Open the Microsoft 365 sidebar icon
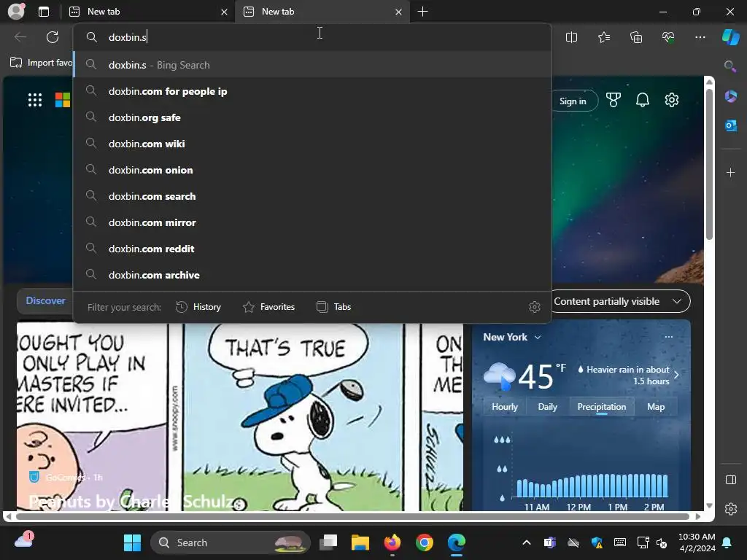 pos(730,96)
